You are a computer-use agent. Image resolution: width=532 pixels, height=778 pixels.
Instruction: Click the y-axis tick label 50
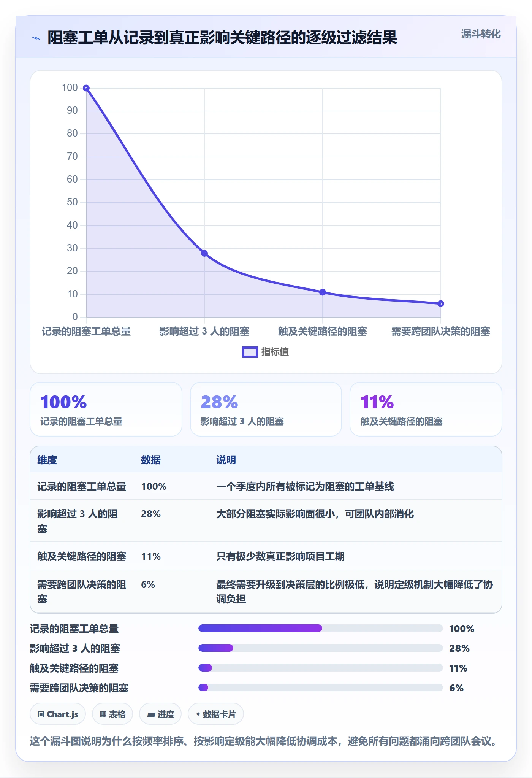tap(72, 202)
